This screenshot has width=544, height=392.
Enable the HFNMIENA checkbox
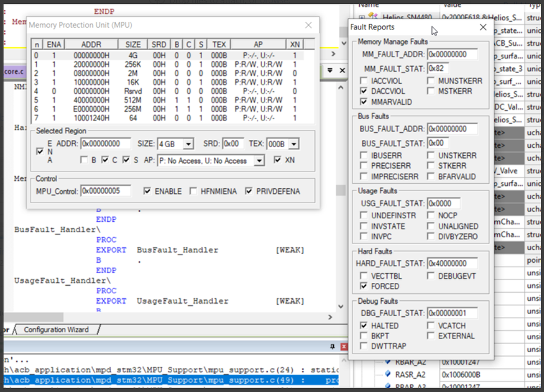193,191
